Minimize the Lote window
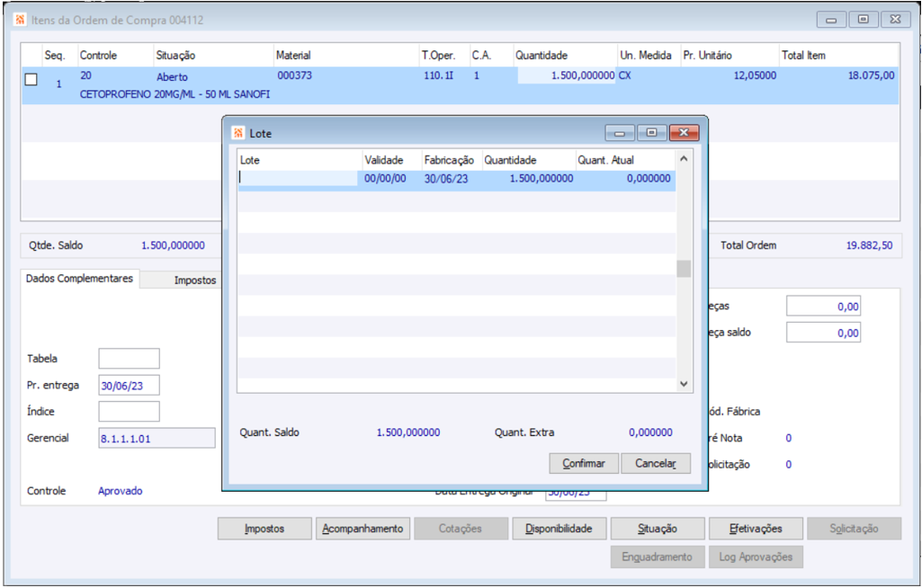The image size is (922, 588). pyautogui.click(x=620, y=133)
